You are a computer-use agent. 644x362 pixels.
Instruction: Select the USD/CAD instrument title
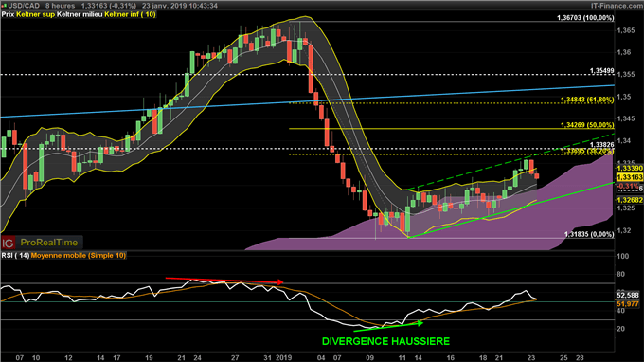coord(24,6)
